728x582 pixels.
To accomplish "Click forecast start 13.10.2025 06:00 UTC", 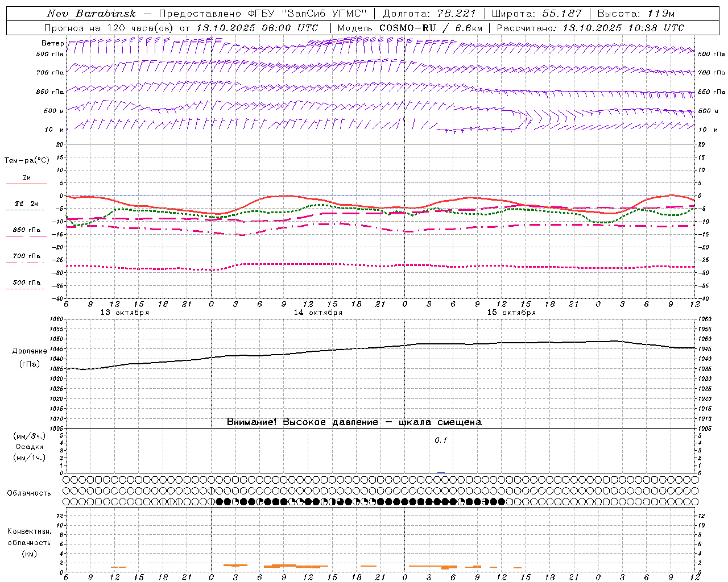I will (257, 28).
